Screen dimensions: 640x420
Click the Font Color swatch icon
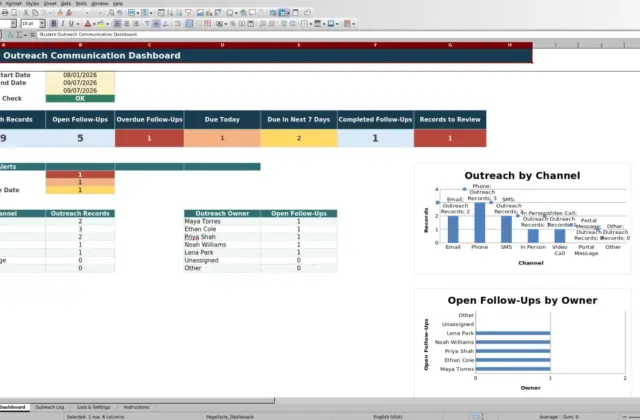click(87, 24)
